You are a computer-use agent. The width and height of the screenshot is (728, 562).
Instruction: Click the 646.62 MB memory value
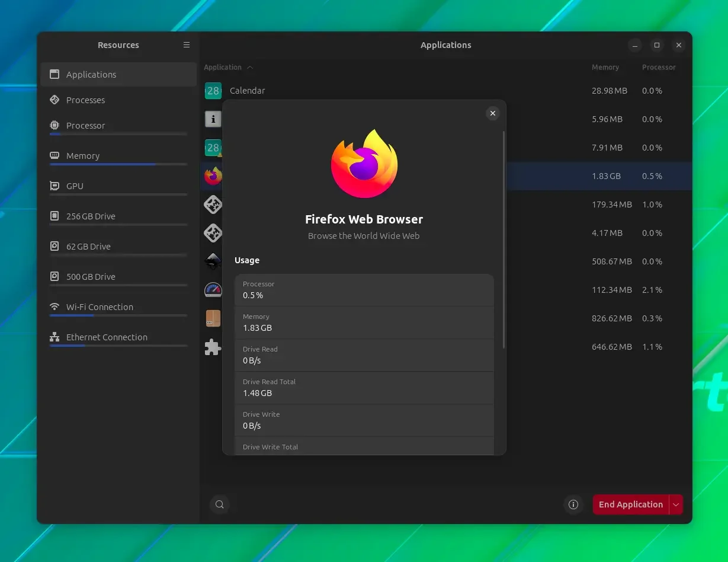(x=612, y=347)
